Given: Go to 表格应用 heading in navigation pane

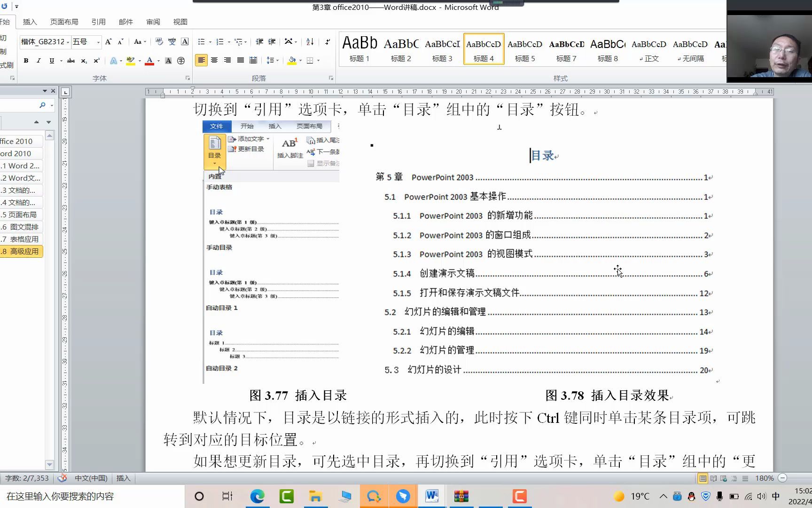Looking at the screenshot, I should (21, 239).
